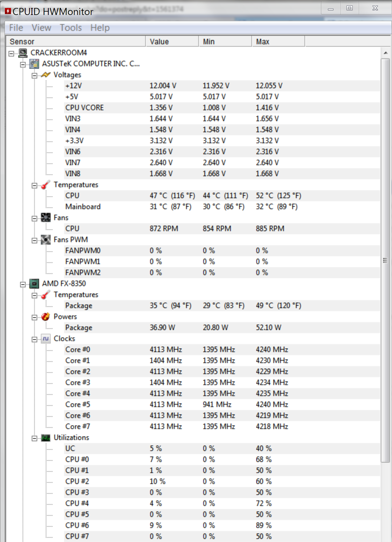Select the Core #7 clock row
Screen dimensions: 392x542
pyautogui.click(x=222, y=427)
